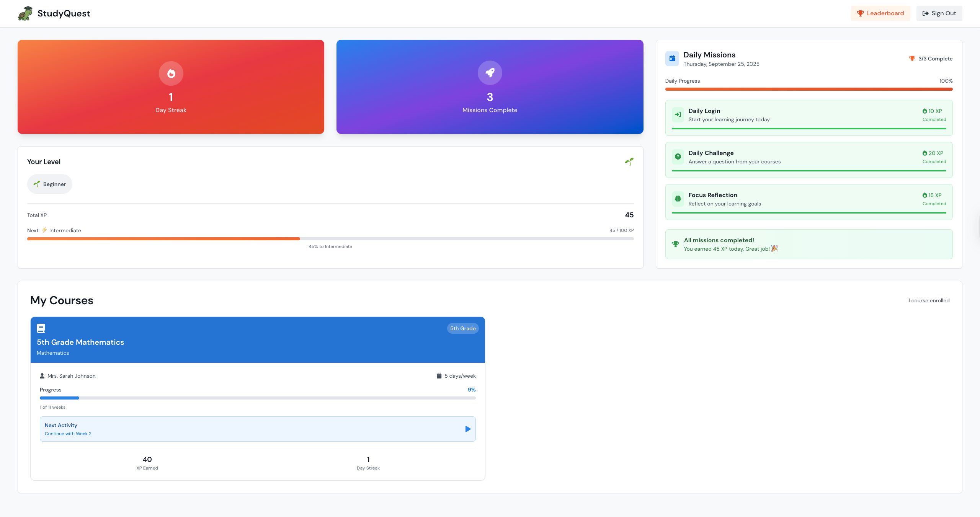
Task: Click the book icon on the course card
Action: (41, 328)
